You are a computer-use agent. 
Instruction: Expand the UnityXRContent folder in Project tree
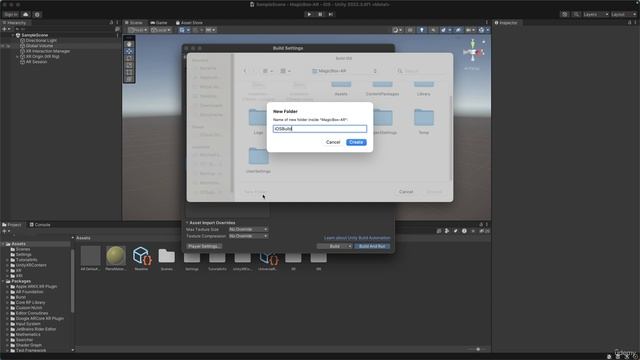coord(7,265)
